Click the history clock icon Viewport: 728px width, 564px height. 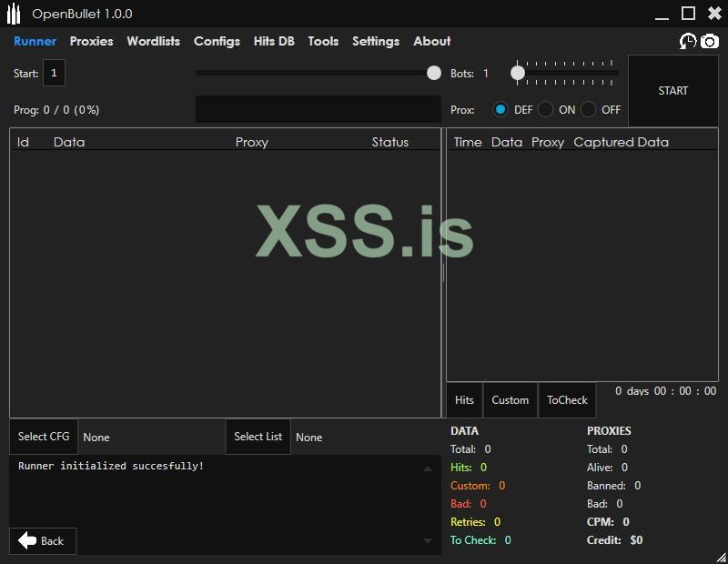(688, 41)
